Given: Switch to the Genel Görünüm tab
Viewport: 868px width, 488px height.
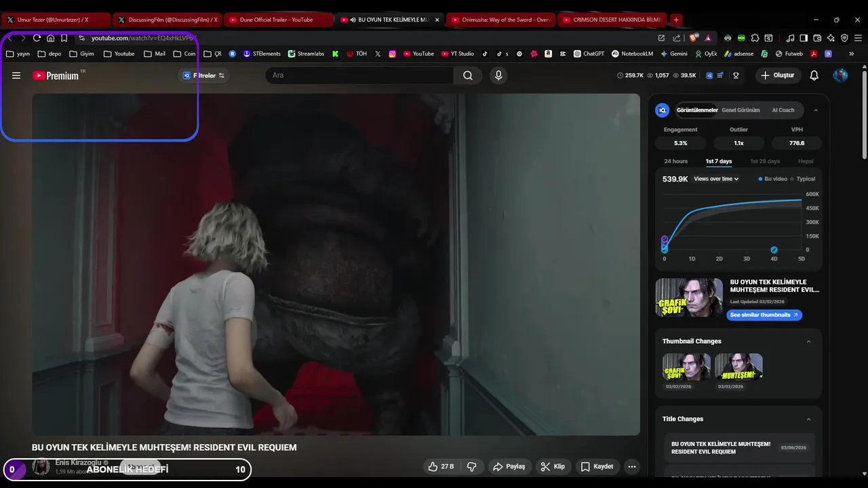Looking at the screenshot, I should point(741,110).
